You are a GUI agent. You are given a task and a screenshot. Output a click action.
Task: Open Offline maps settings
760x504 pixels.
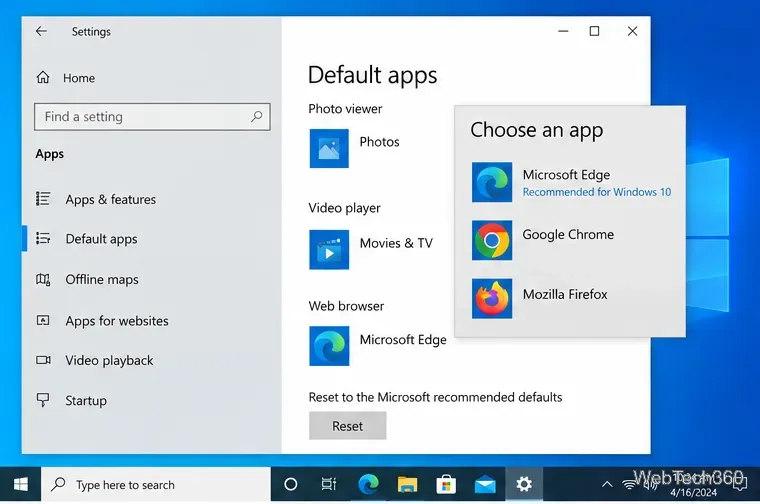87,280
